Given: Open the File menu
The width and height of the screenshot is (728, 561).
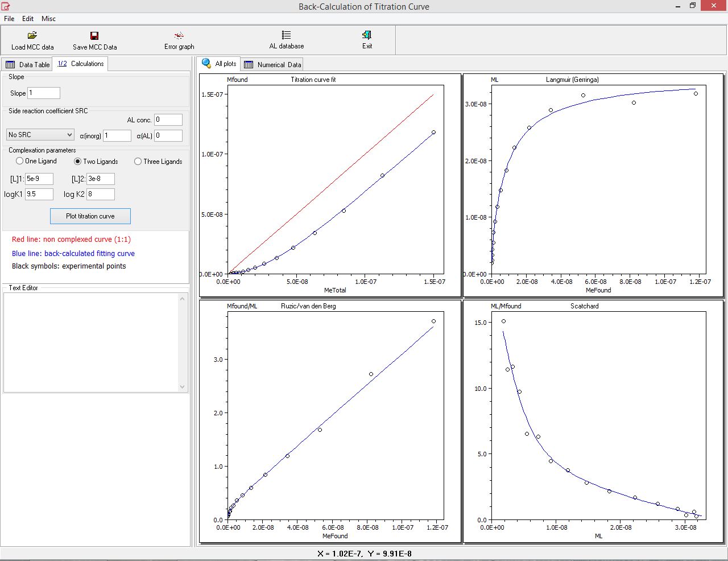Looking at the screenshot, I should pos(9,19).
